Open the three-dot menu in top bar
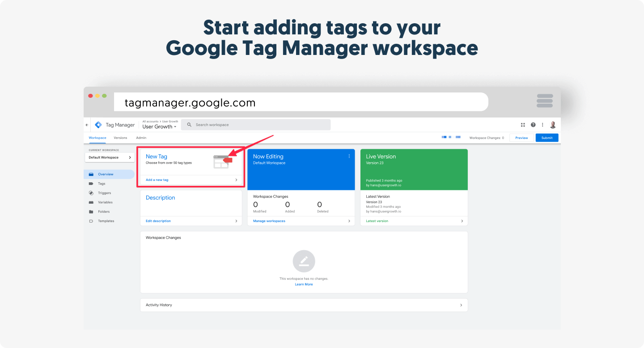644x348 pixels. click(x=542, y=125)
